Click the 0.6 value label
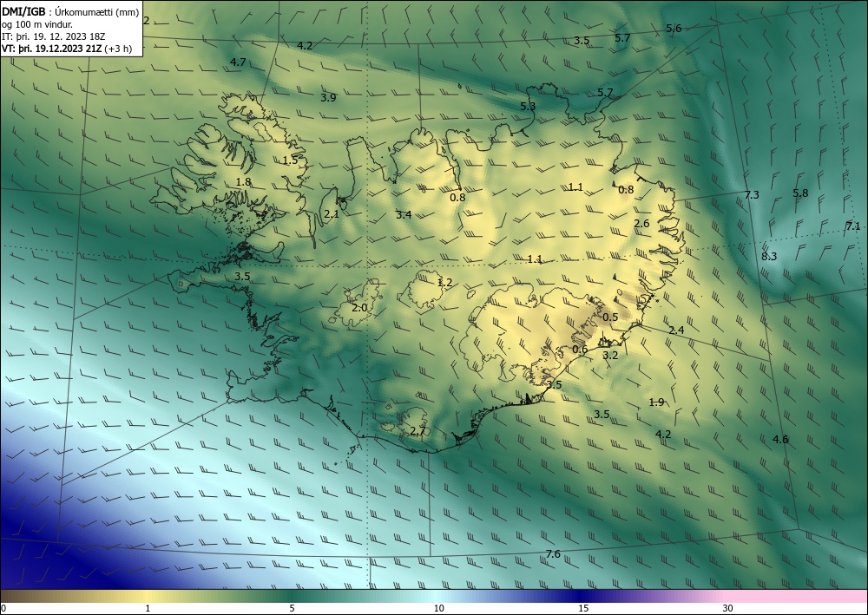Viewport: 868px width, 615px height. [580, 349]
